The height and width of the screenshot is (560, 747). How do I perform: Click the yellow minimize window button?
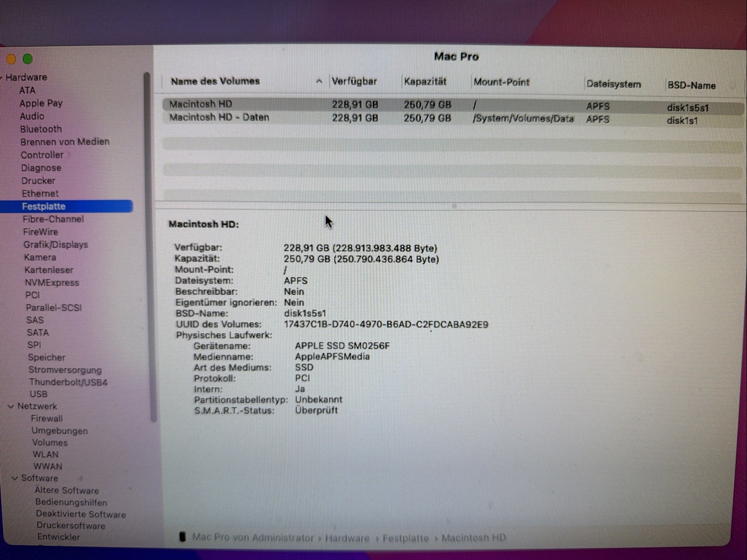click(x=11, y=59)
